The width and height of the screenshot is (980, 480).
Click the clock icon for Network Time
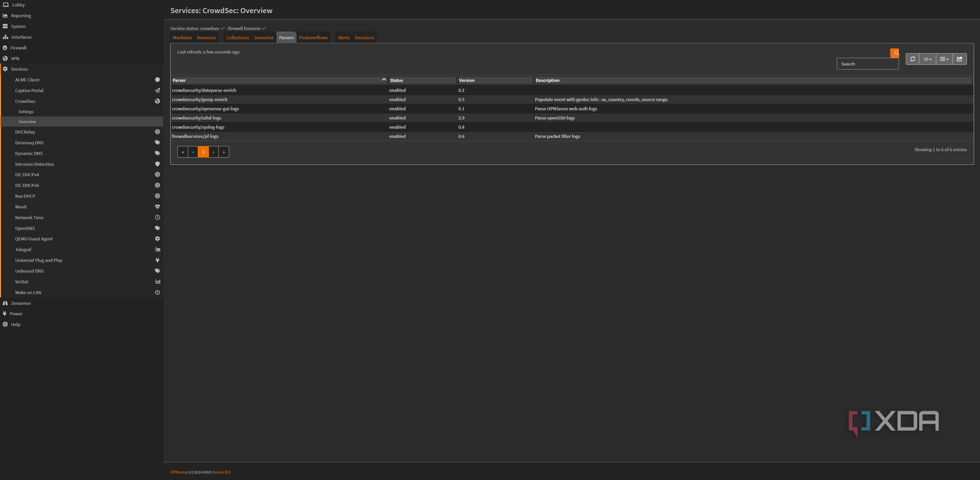(x=157, y=218)
